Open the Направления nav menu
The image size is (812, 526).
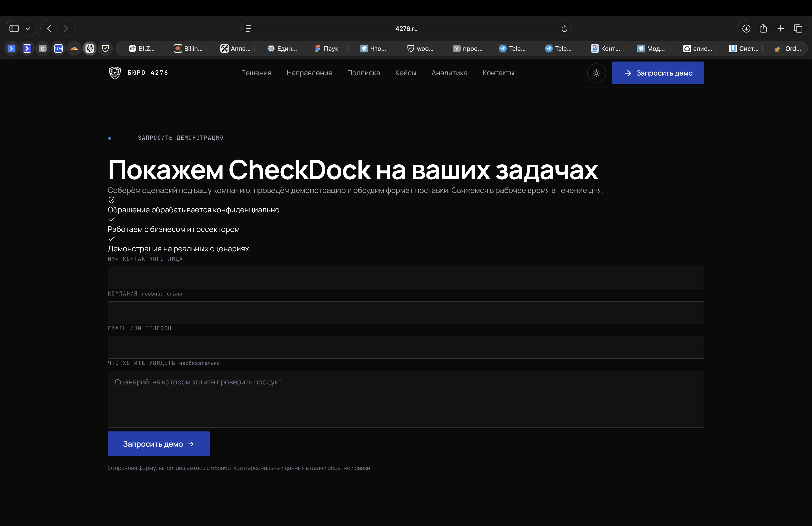[x=309, y=73]
